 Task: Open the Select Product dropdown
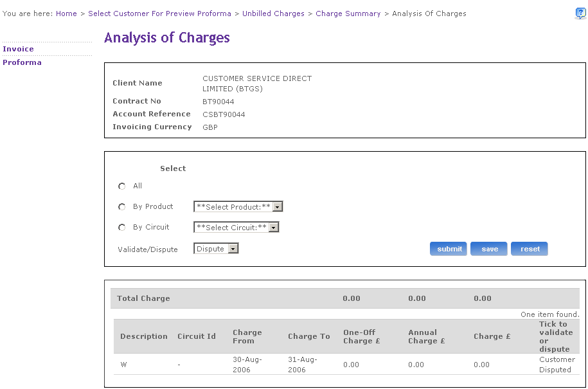point(238,207)
